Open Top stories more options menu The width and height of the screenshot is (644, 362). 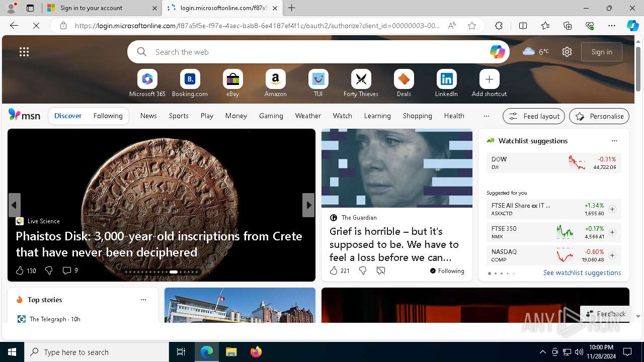pos(143,300)
